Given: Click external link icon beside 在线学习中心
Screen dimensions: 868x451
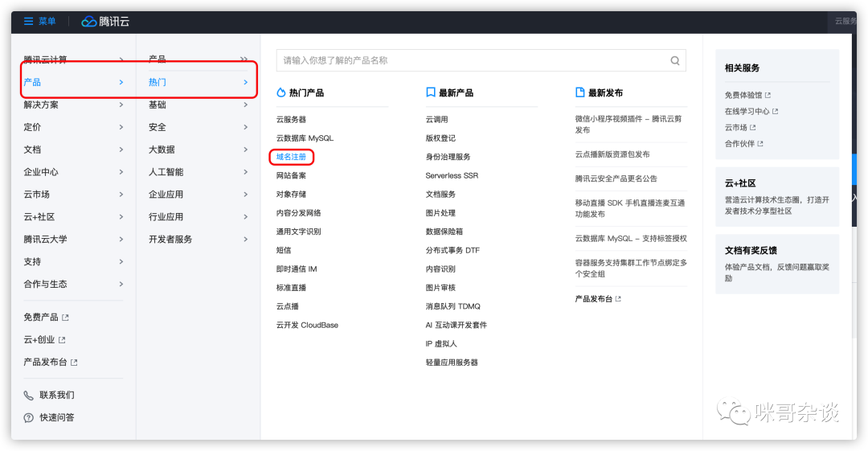Looking at the screenshot, I should [775, 112].
